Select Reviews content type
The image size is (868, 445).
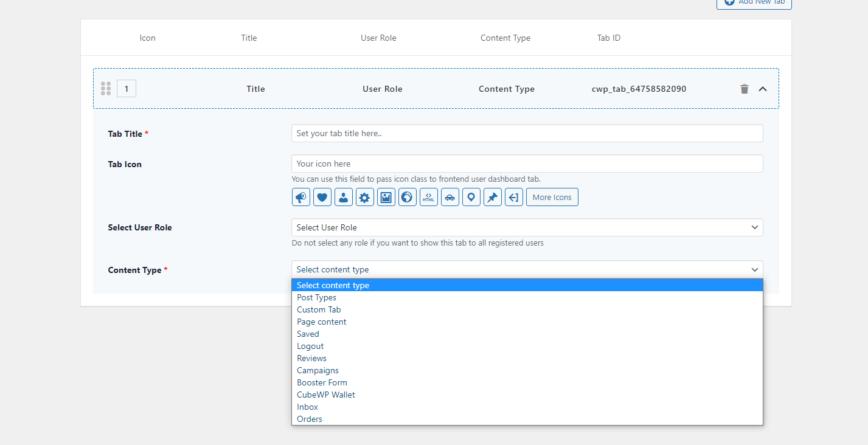coord(527,358)
